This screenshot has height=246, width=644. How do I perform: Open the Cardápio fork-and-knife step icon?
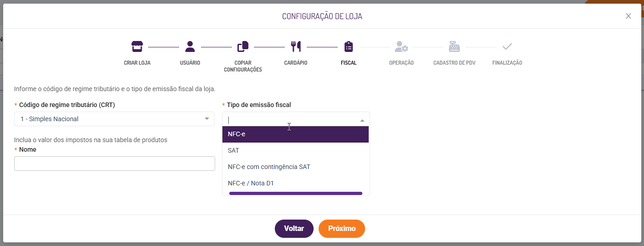click(x=296, y=46)
